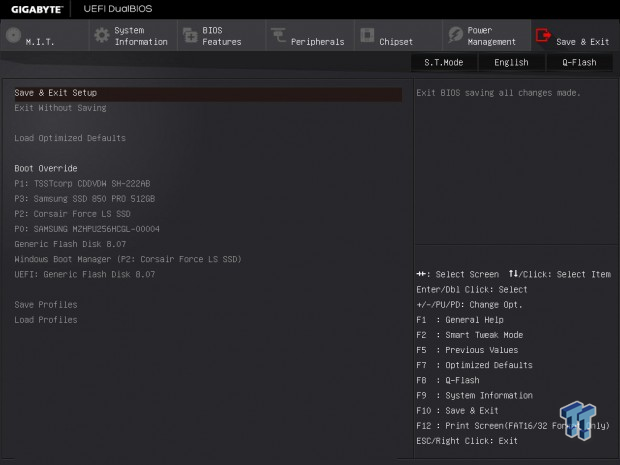Select Load Optimized Defaults
This screenshot has width=620, height=465.
[70, 138]
